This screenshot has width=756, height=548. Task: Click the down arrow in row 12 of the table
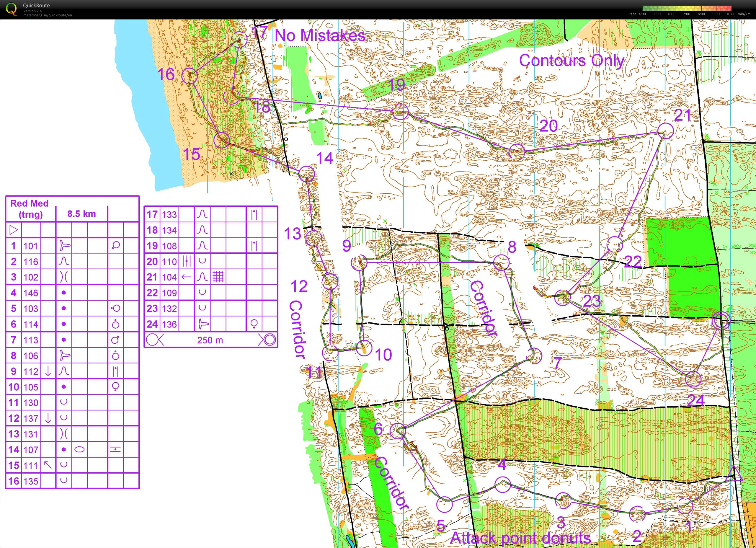tap(48, 418)
